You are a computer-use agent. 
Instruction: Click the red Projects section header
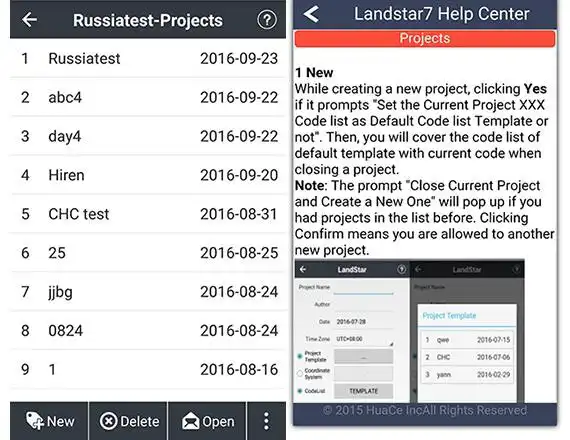pyautogui.click(x=425, y=39)
